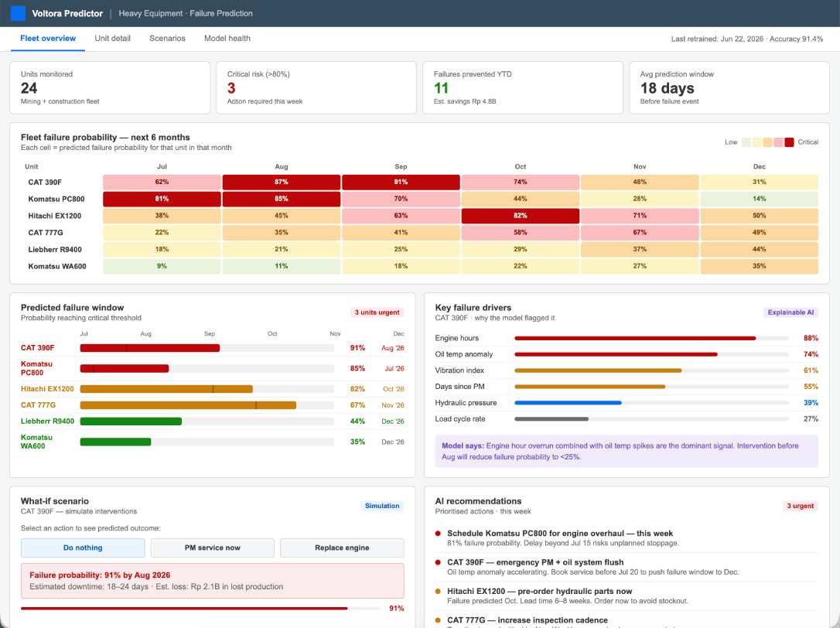Select the Hitachi EX1200 heatmap row label
The height and width of the screenshot is (628, 840).
click(x=55, y=216)
